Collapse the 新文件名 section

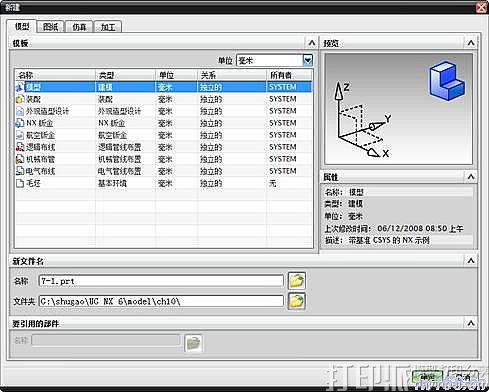tap(471, 261)
